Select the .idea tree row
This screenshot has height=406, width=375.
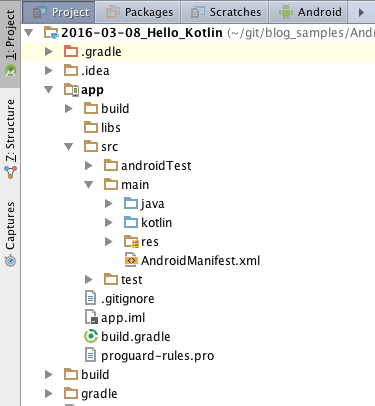point(198,71)
